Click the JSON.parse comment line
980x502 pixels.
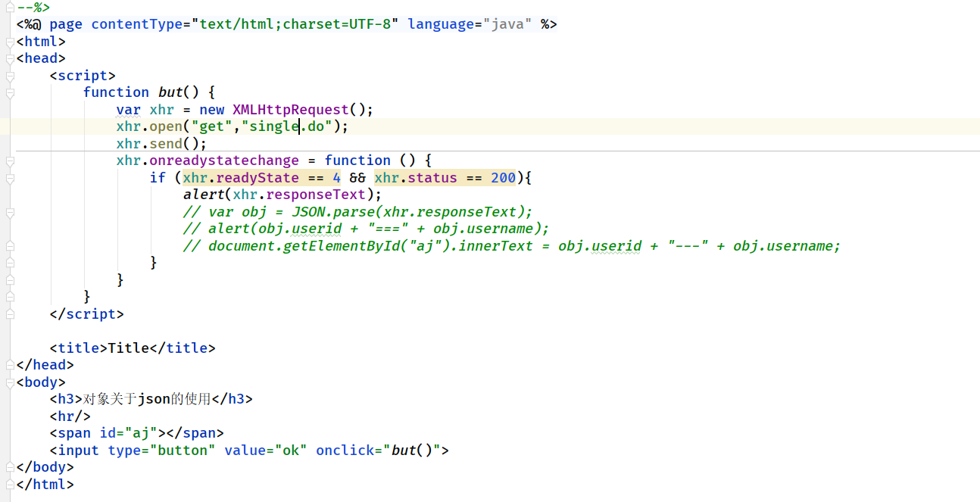click(x=358, y=211)
